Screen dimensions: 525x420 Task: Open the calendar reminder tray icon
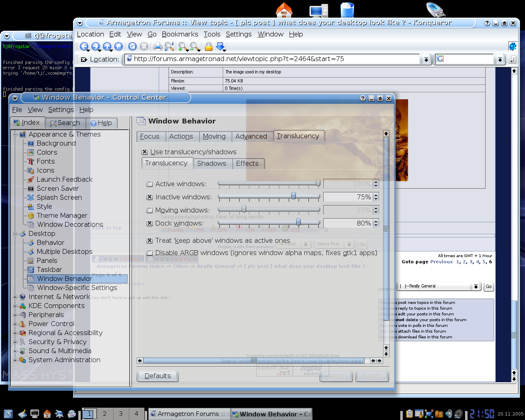[x=419, y=414]
